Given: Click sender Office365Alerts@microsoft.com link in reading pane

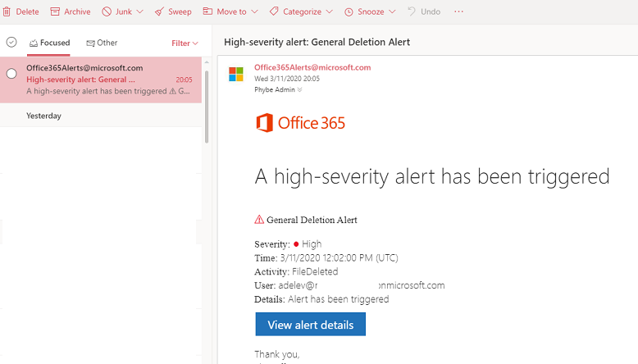Looking at the screenshot, I should coord(312,67).
